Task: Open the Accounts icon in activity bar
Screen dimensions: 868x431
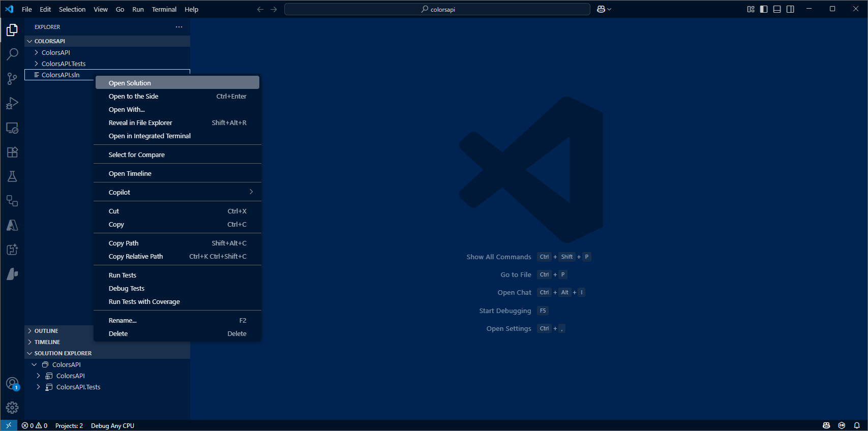Action: coord(12,383)
